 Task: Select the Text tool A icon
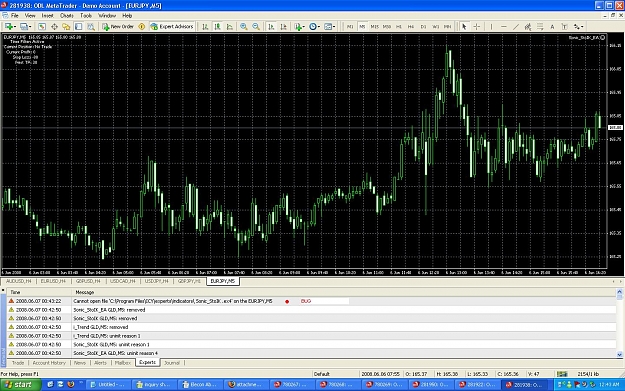[x=552, y=26]
